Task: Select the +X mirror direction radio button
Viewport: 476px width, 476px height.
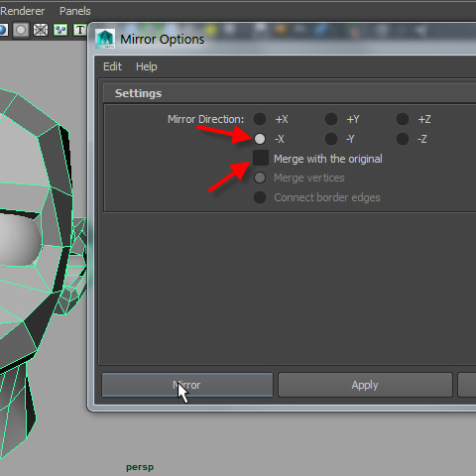Action: (x=260, y=119)
